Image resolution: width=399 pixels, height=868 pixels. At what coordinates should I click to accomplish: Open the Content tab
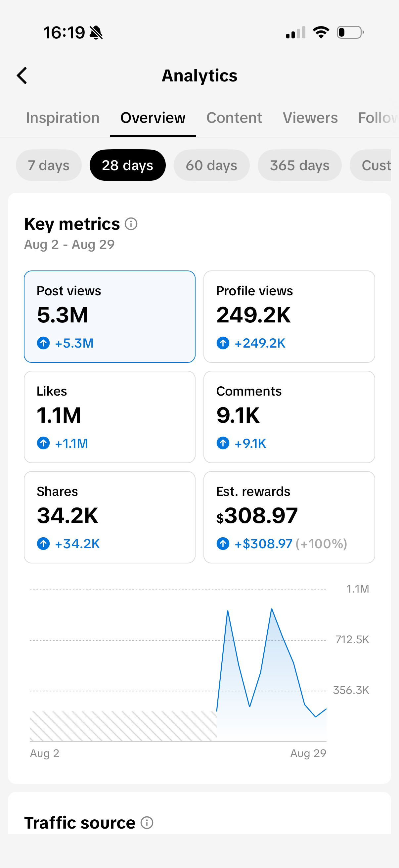coord(234,118)
